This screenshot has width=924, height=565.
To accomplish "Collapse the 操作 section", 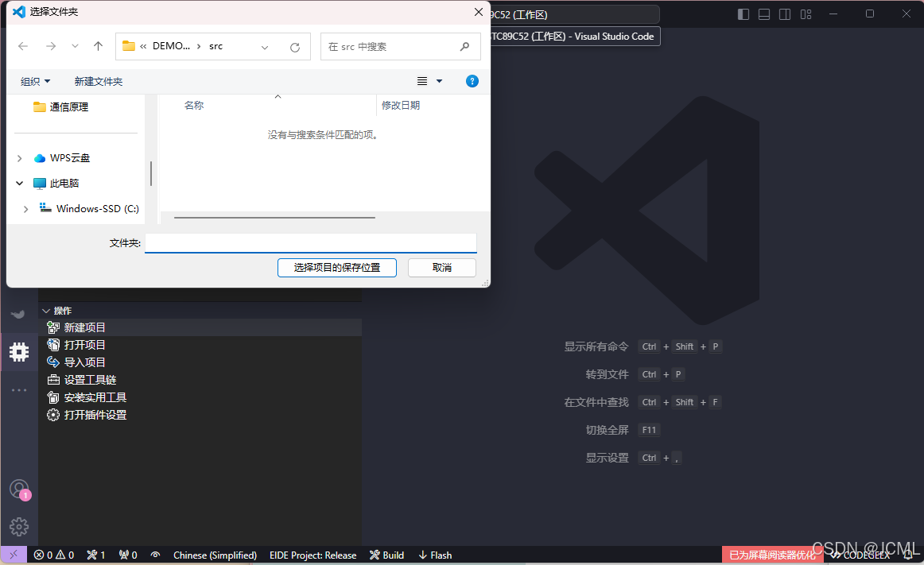I will 46,311.
